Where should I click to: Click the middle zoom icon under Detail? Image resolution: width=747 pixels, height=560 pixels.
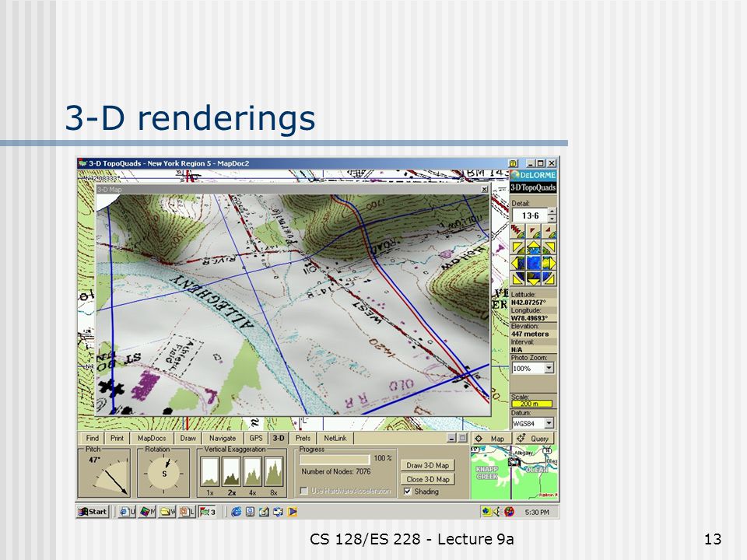click(534, 232)
